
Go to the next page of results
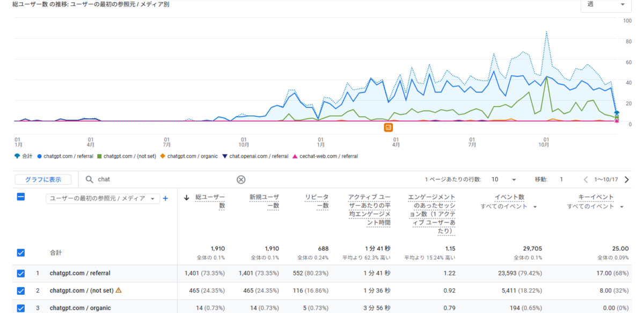pyautogui.click(x=626, y=179)
